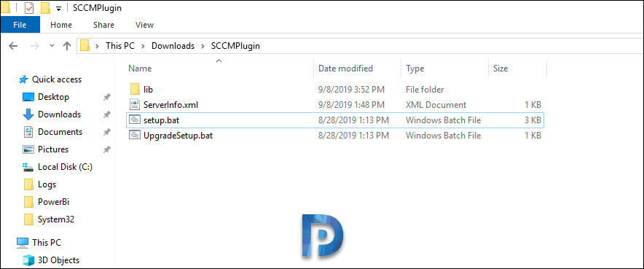Viewport: 644px width, 269px height.
Task: Click the PowerBi folder icon
Action: click(x=28, y=202)
